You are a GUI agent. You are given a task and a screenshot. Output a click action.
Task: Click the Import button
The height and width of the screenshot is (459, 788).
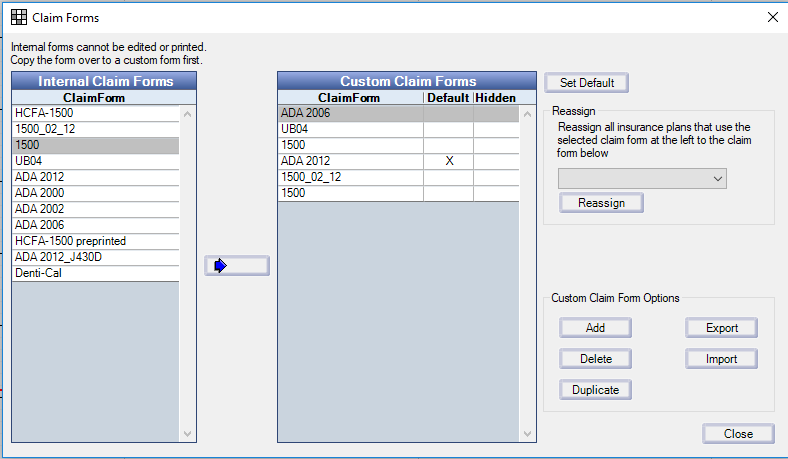(721, 359)
